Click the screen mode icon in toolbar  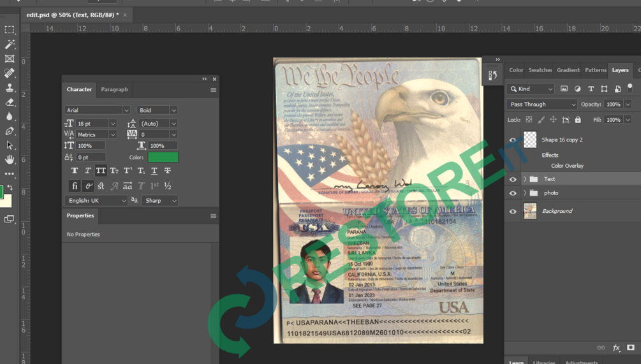tap(9, 219)
